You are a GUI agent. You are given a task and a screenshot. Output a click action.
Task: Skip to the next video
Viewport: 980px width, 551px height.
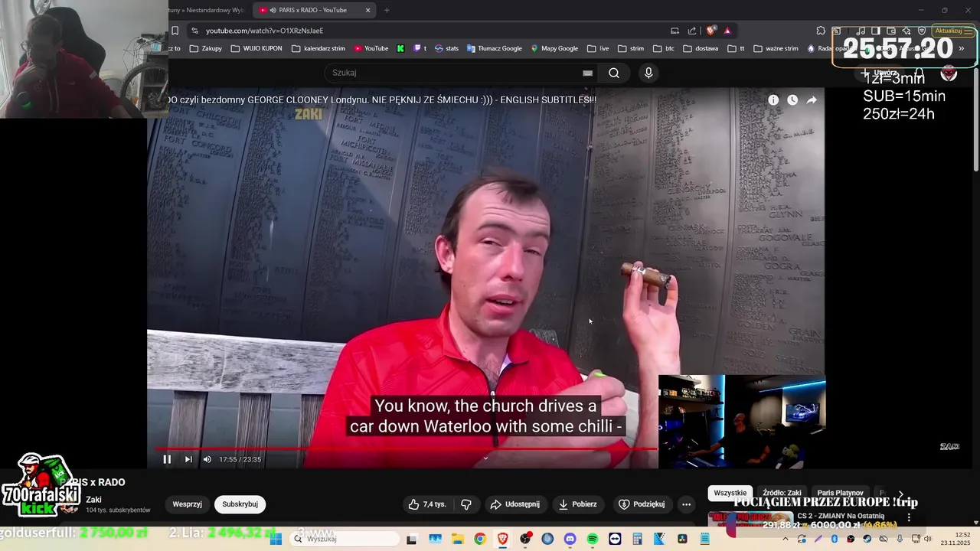click(x=188, y=459)
